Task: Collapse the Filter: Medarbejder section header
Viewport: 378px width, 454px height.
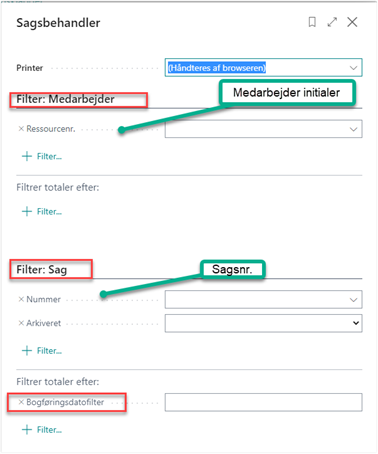Action: 65,99
